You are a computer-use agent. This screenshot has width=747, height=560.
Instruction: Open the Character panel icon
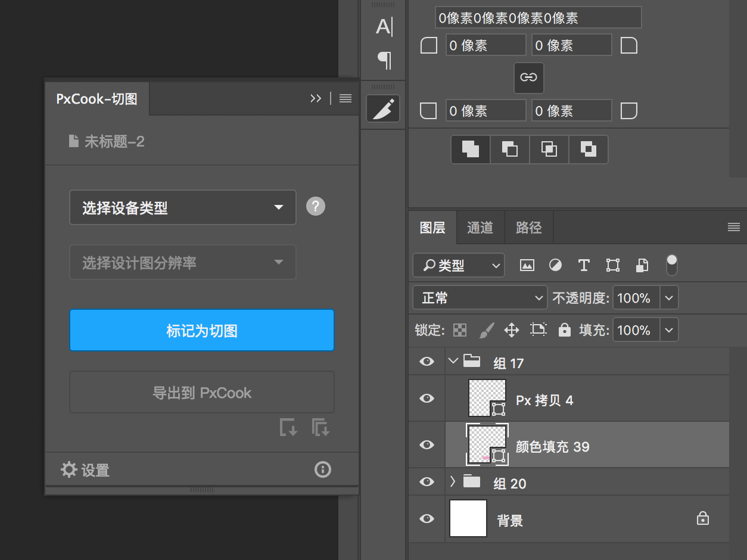384,27
